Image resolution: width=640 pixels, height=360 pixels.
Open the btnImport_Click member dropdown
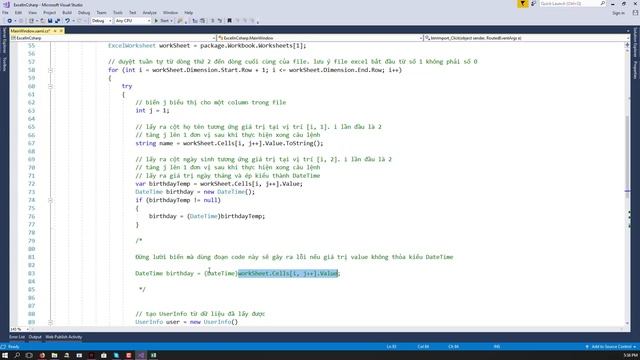526,38
